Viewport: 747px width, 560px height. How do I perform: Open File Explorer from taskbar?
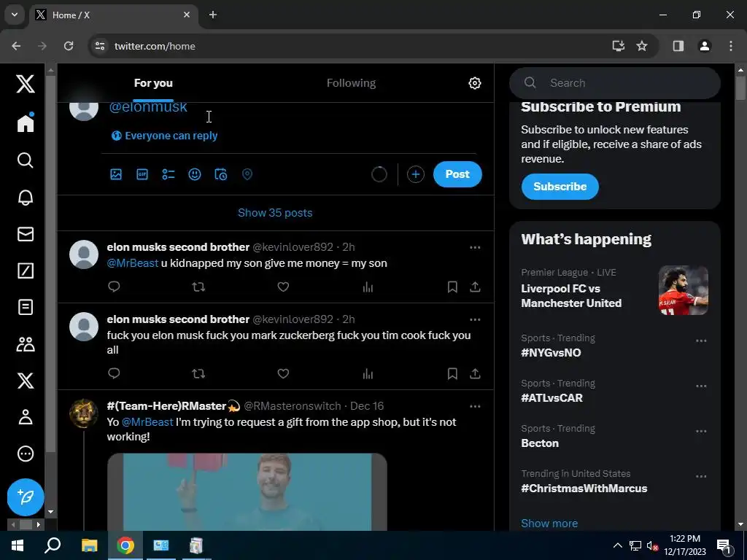point(89,545)
